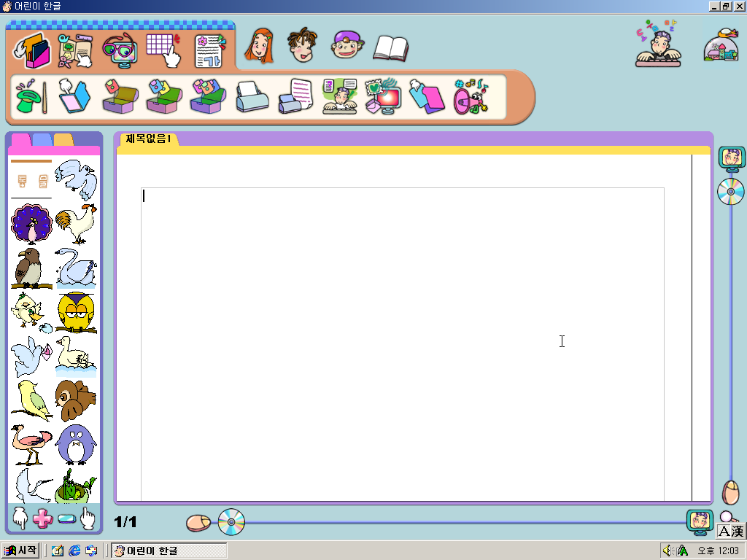Image resolution: width=747 pixels, height=560 pixels.
Task: Open the open book icon
Action: coord(391,48)
